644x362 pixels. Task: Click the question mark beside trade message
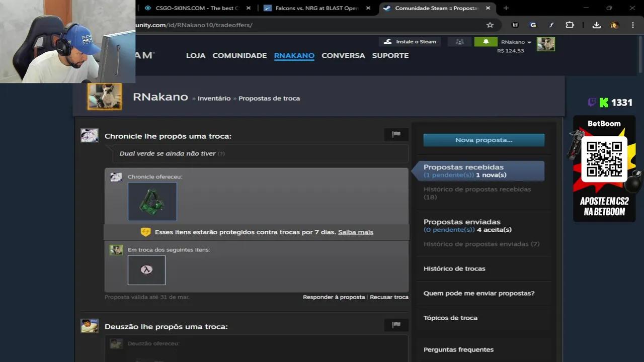click(221, 154)
